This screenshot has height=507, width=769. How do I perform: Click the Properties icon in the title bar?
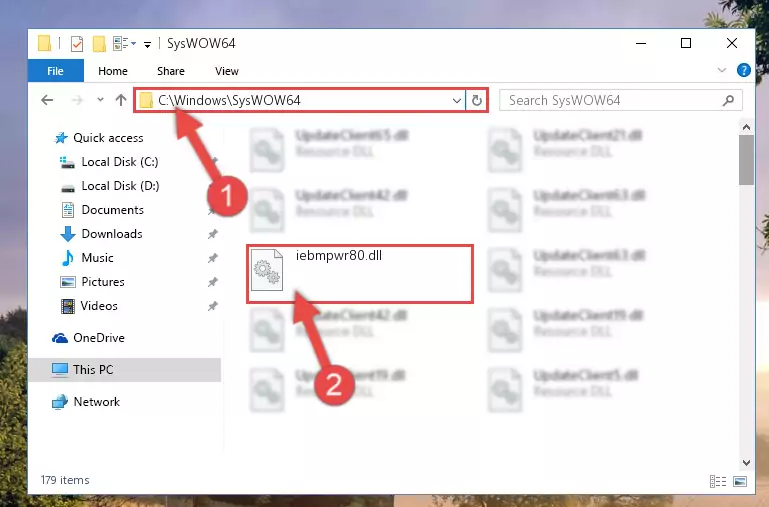(x=77, y=44)
